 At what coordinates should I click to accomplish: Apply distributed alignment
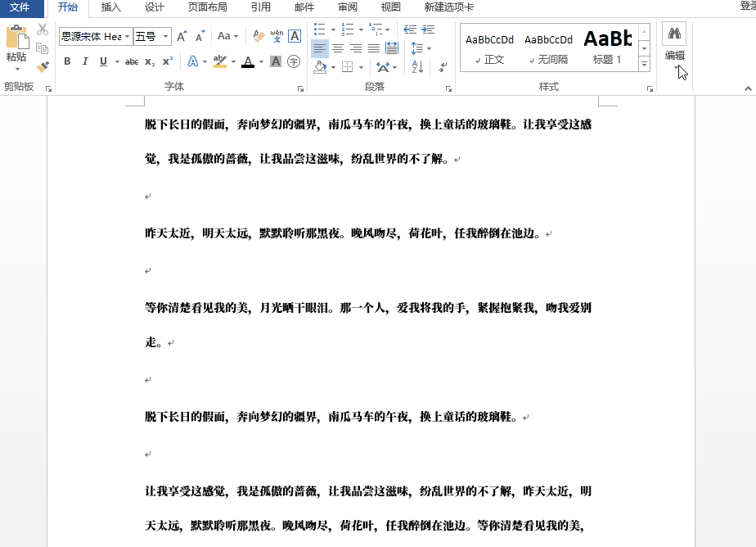click(392, 48)
